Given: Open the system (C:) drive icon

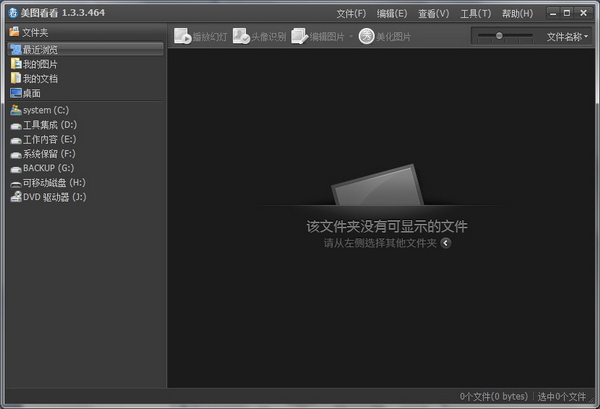Looking at the screenshot, I should 16,110.
